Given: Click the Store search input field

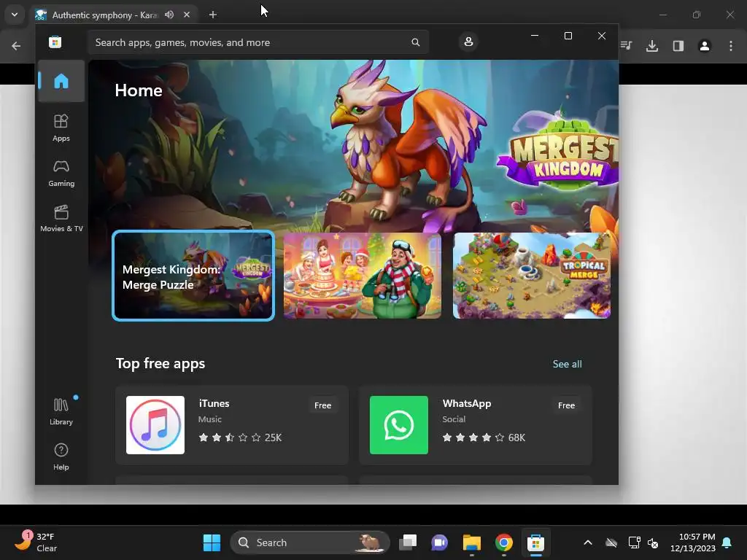Looking at the screenshot, I should (258, 42).
